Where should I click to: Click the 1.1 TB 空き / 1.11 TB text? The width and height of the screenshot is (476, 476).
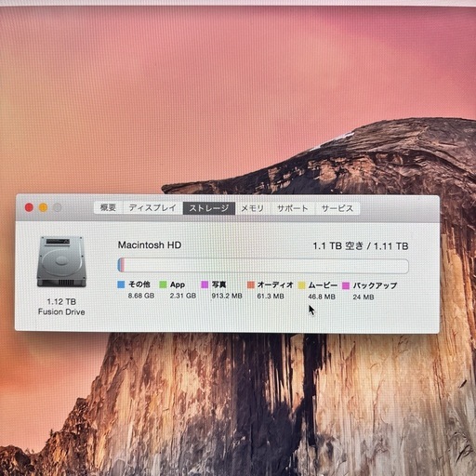point(361,246)
